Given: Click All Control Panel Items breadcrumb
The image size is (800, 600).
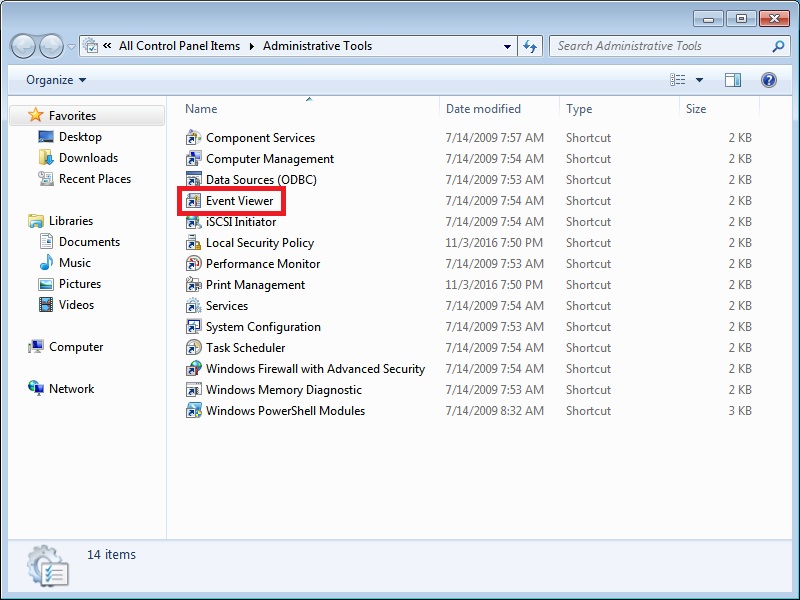Looking at the screenshot, I should [180, 46].
